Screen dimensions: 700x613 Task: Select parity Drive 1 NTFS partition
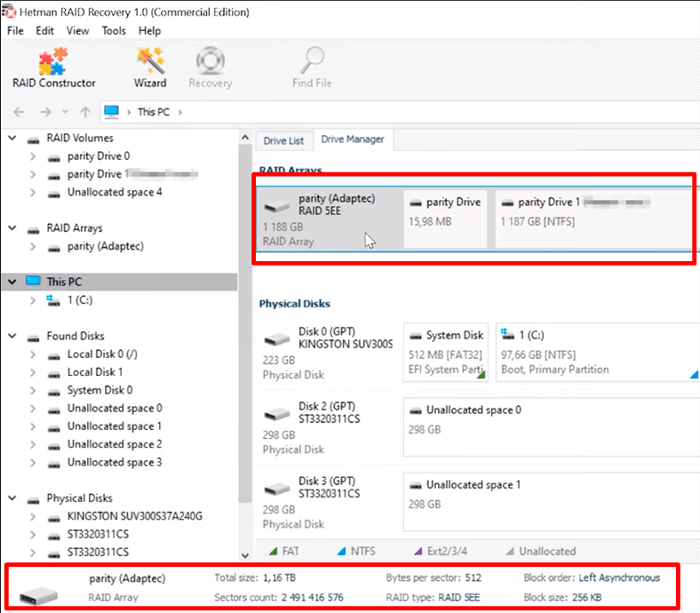(596, 219)
